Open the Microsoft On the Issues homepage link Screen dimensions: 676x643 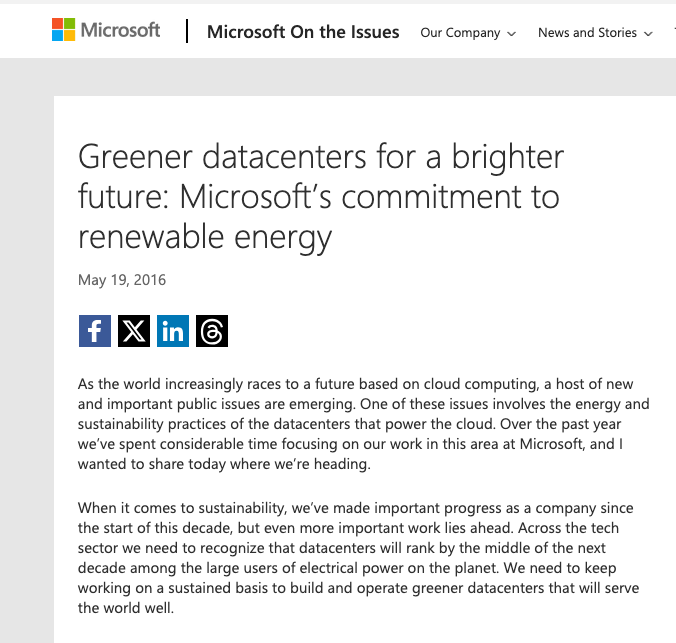tap(303, 32)
